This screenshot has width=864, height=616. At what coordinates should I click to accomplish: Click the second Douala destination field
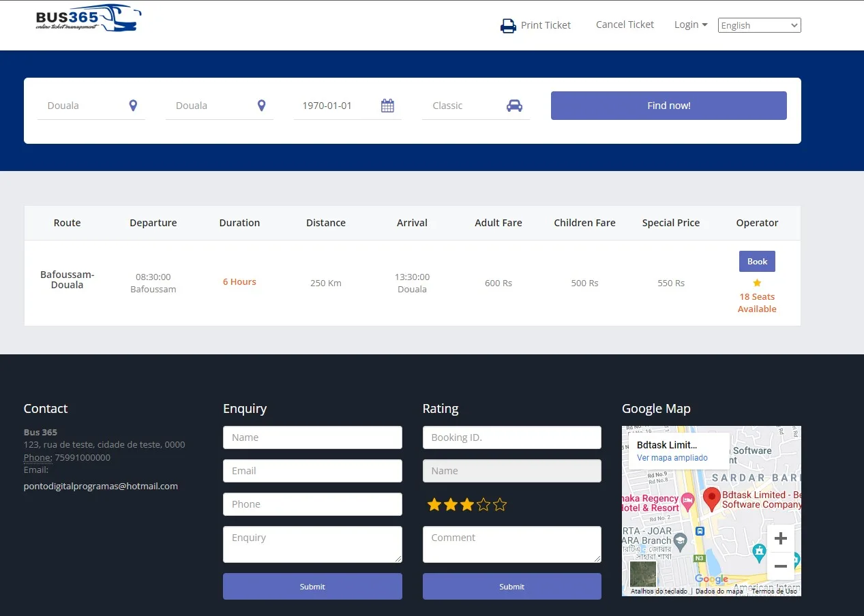[220, 106]
